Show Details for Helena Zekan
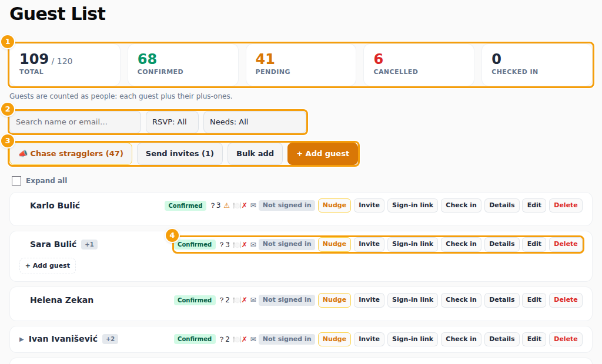 502,300
